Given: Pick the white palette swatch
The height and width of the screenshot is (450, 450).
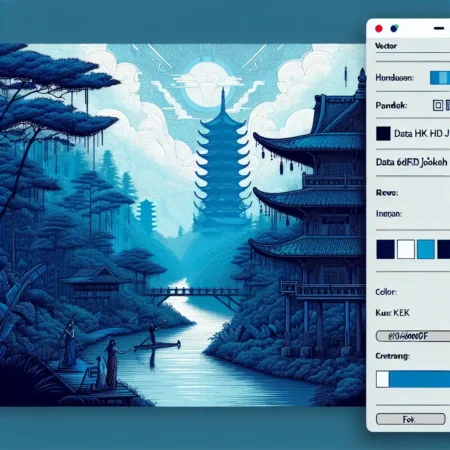Looking at the screenshot, I should tap(406, 249).
